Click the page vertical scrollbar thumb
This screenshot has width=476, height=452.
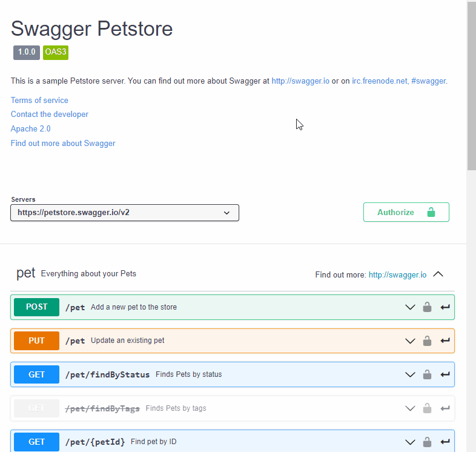[x=471, y=85]
